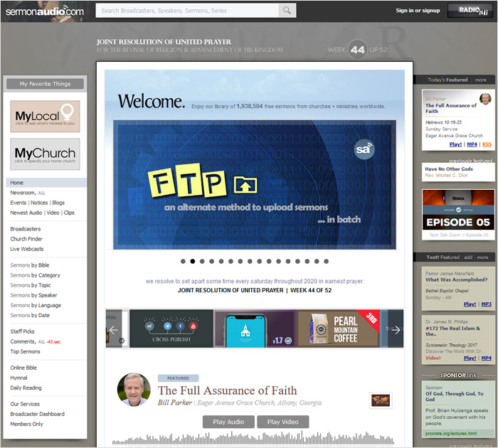Image resolution: width=498 pixels, height=448 pixels.
Task: Open Live Webcasts in sidebar
Action: [x=27, y=249]
